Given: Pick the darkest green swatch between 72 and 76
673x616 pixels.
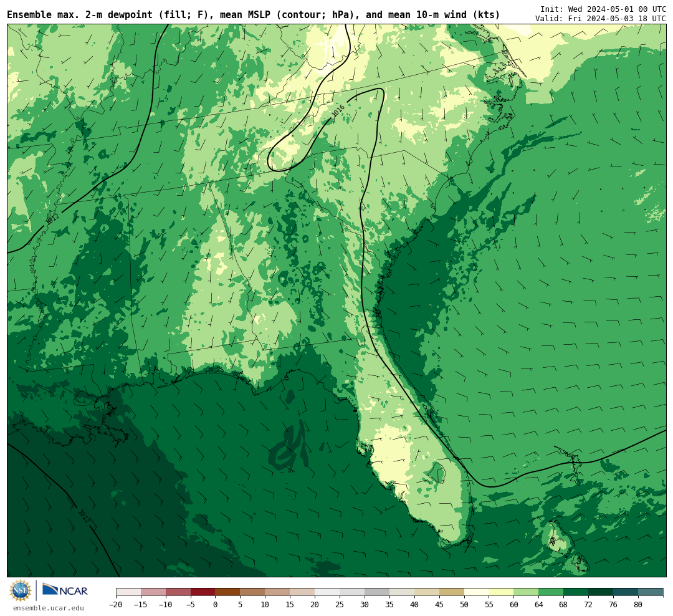Looking at the screenshot, I should [x=601, y=592].
